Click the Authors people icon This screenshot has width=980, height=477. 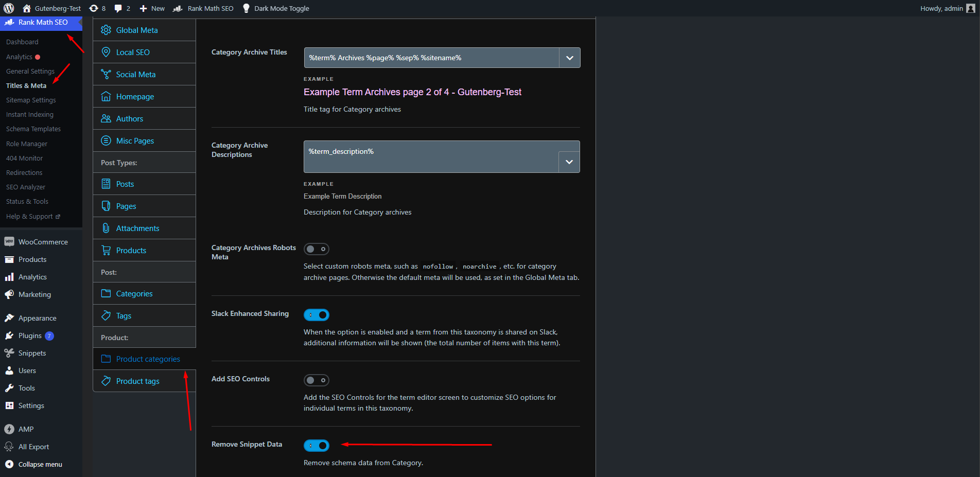coord(106,118)
